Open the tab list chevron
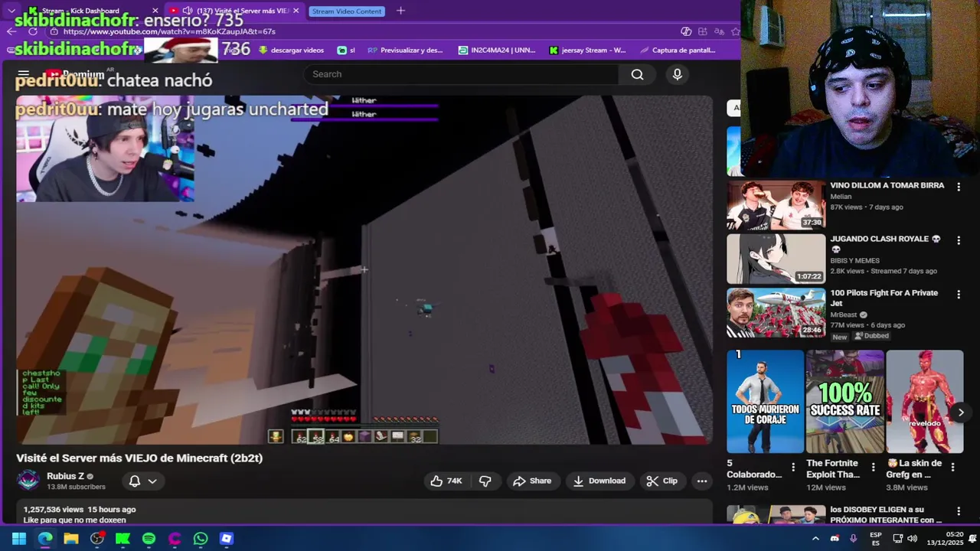The width and height of the screenshot is (980, 551). 11,11
